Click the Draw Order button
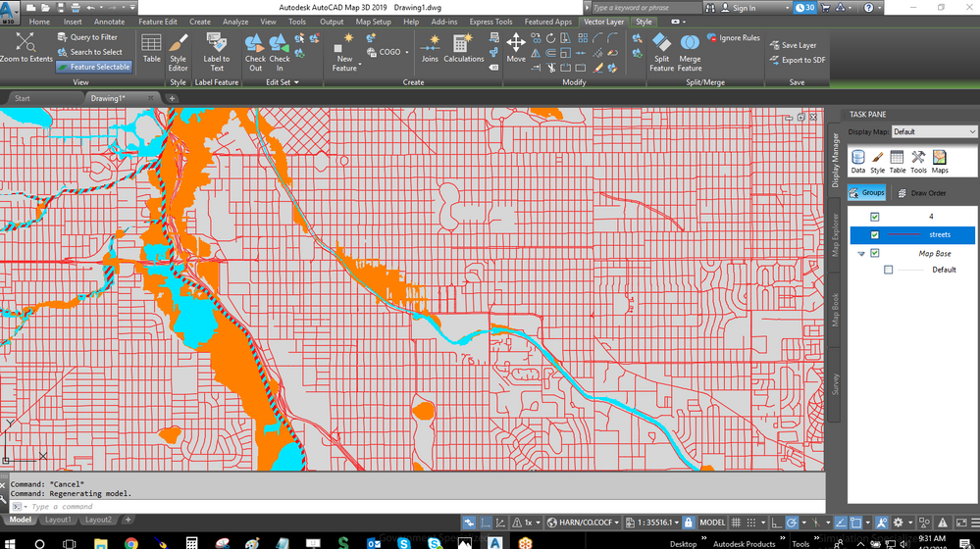980x549 pixels. [922, 193]
